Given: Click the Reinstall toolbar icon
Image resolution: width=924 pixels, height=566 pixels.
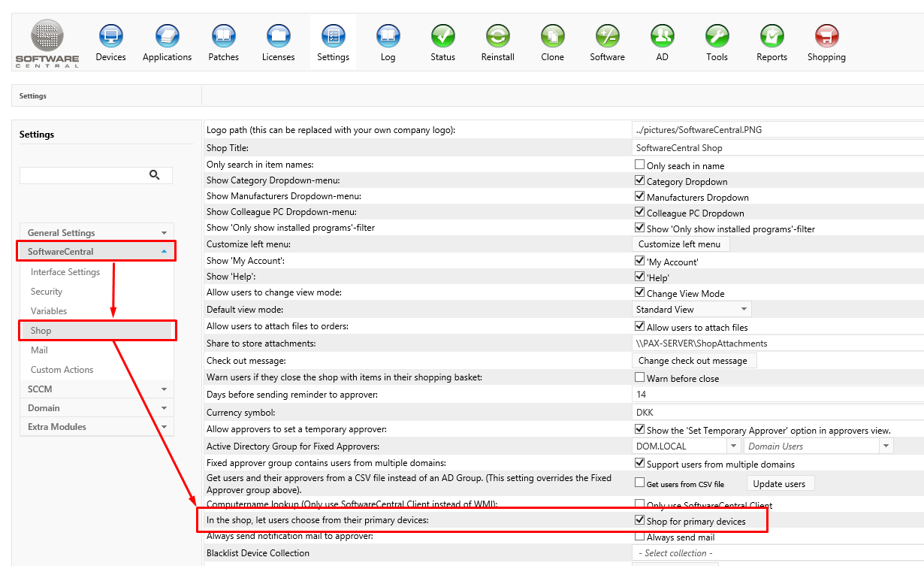Looking at the screenshot, I should pos(497,36).
